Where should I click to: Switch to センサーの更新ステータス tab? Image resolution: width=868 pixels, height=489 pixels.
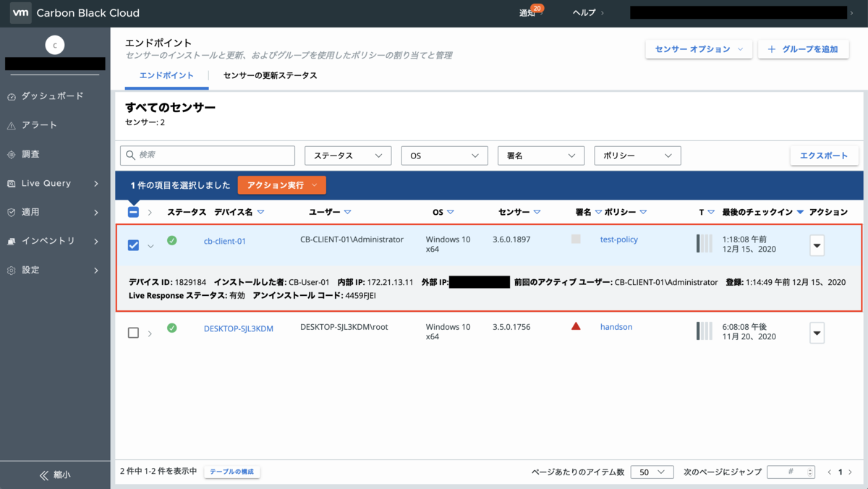click(270, 75)
